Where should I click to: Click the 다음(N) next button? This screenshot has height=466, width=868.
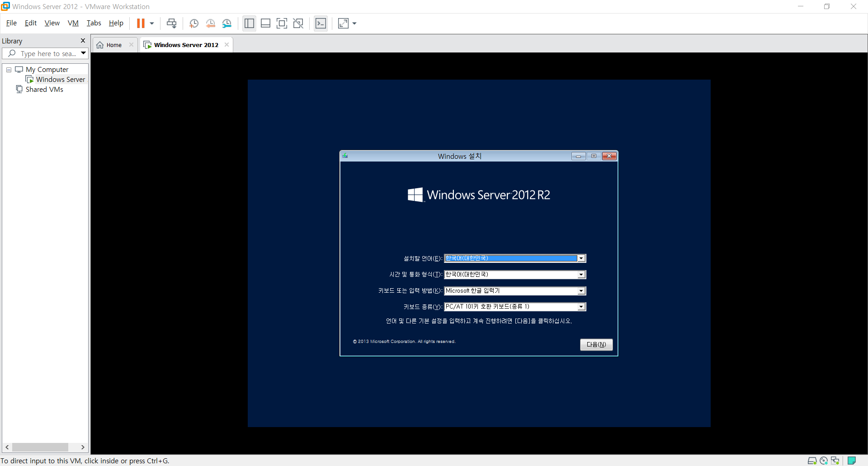pyautogui.click(x=596, y=344)
